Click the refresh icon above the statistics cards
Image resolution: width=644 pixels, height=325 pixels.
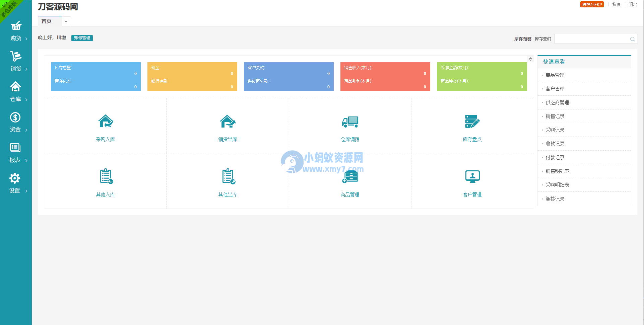coord(530,59)
